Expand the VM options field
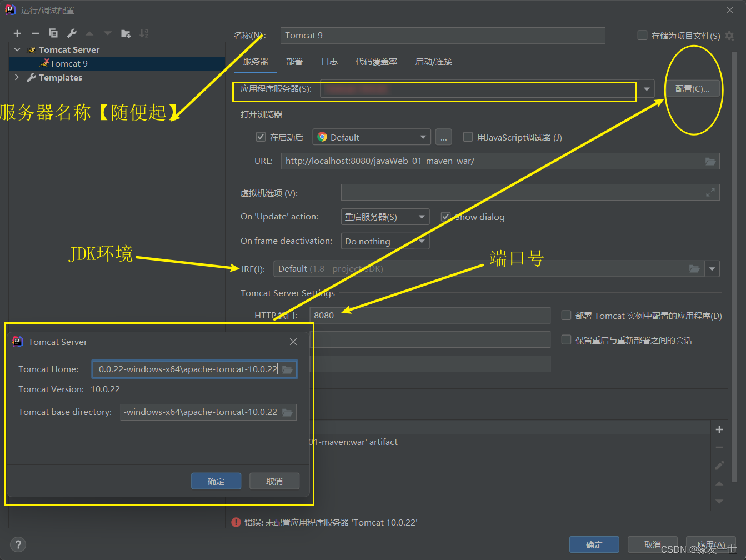 (x=710, y=192)
